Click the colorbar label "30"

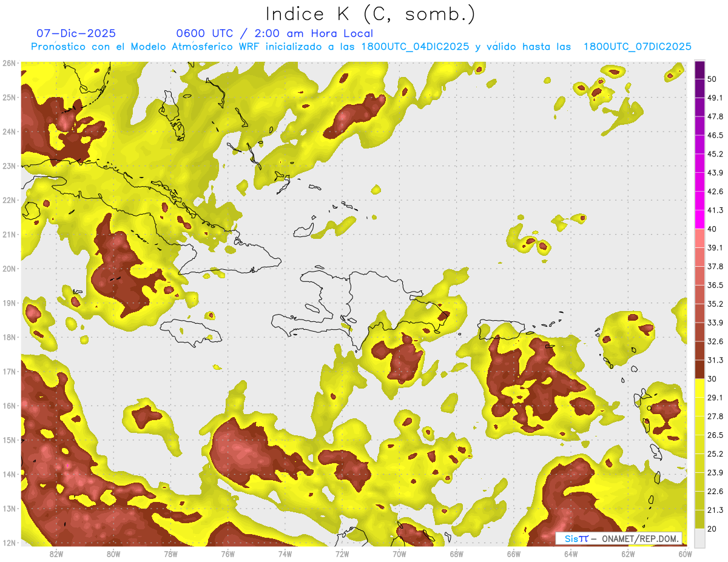[x=712, y=379]
